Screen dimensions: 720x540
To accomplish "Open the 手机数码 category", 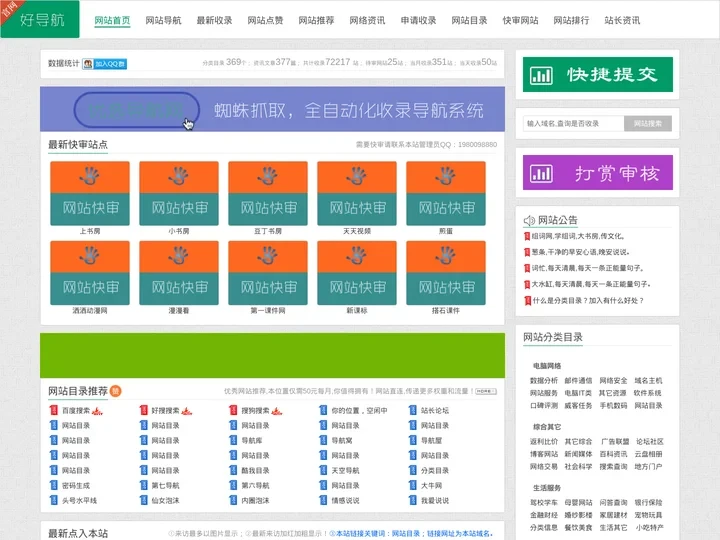I will 613,405.
